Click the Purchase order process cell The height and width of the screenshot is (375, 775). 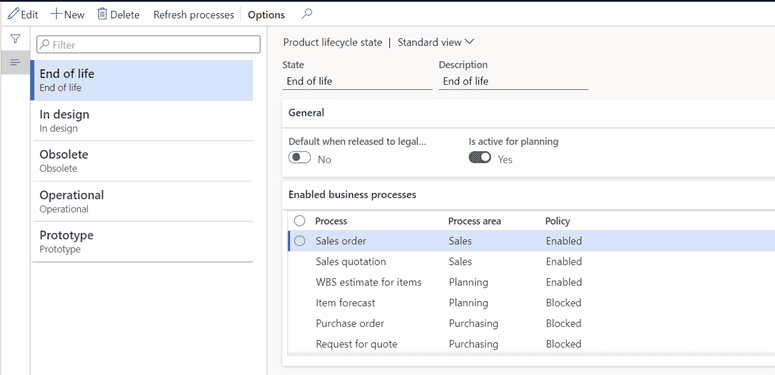click(x=350, y=323)
